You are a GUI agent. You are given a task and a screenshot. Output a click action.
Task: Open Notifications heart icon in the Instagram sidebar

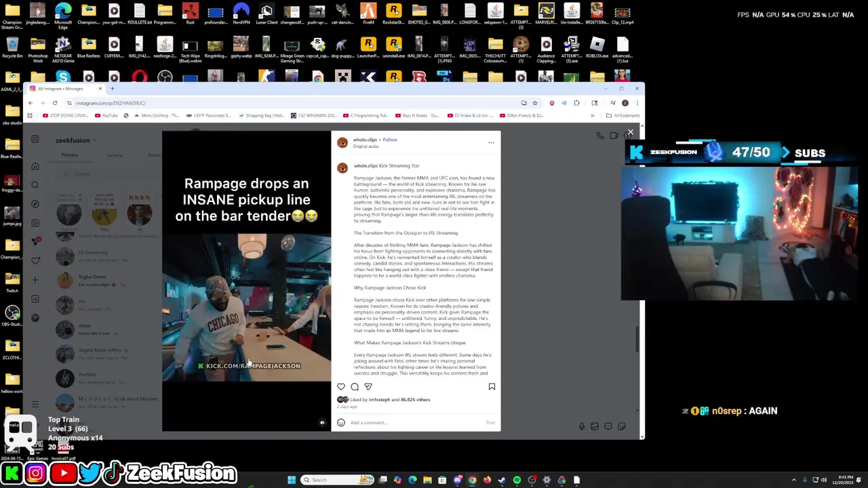coord(35,261)
